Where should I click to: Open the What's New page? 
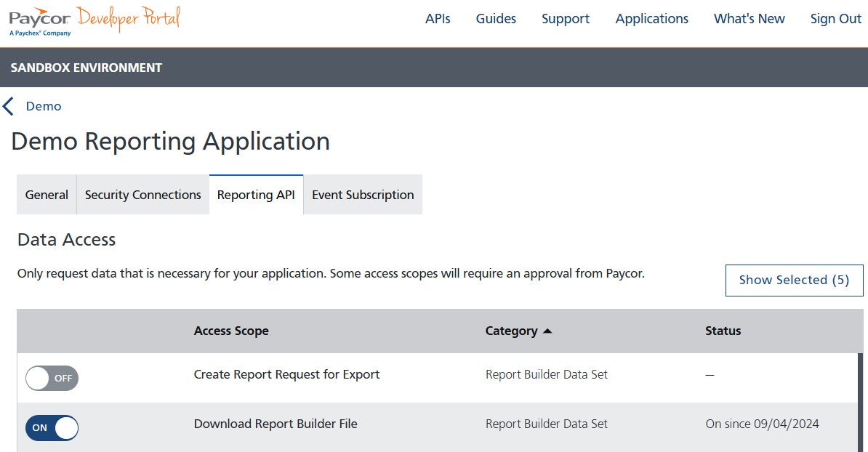tap(749, 19)
